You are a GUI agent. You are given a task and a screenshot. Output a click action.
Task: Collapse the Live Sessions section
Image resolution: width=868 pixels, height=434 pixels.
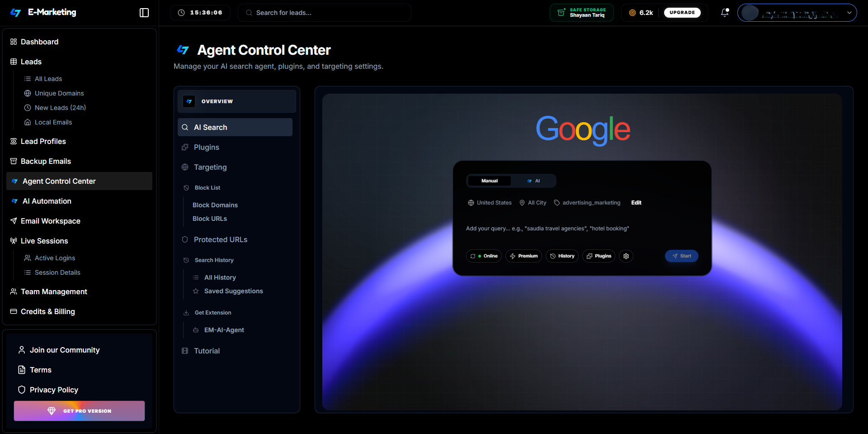(44, 241)
